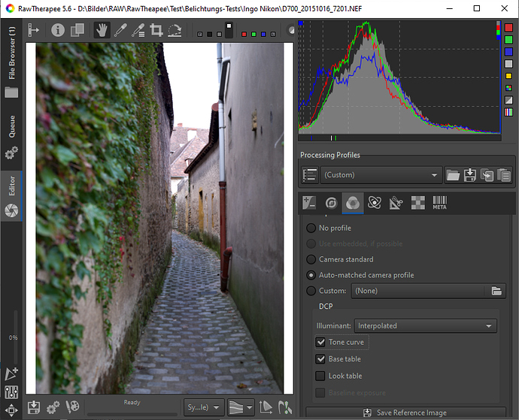The width and height of the screenshot is (519, 420).
Task: Load processing profile from file
Action: pyautogui.click(x=453, y=175)
